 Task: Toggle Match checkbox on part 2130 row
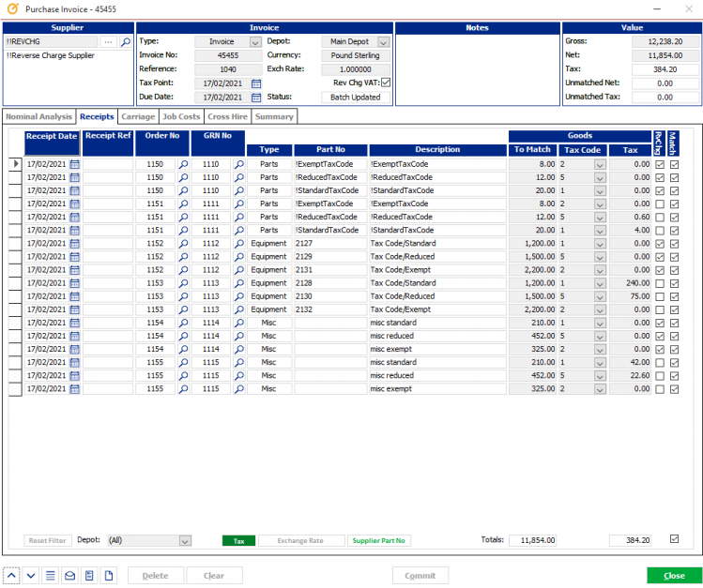674,297
